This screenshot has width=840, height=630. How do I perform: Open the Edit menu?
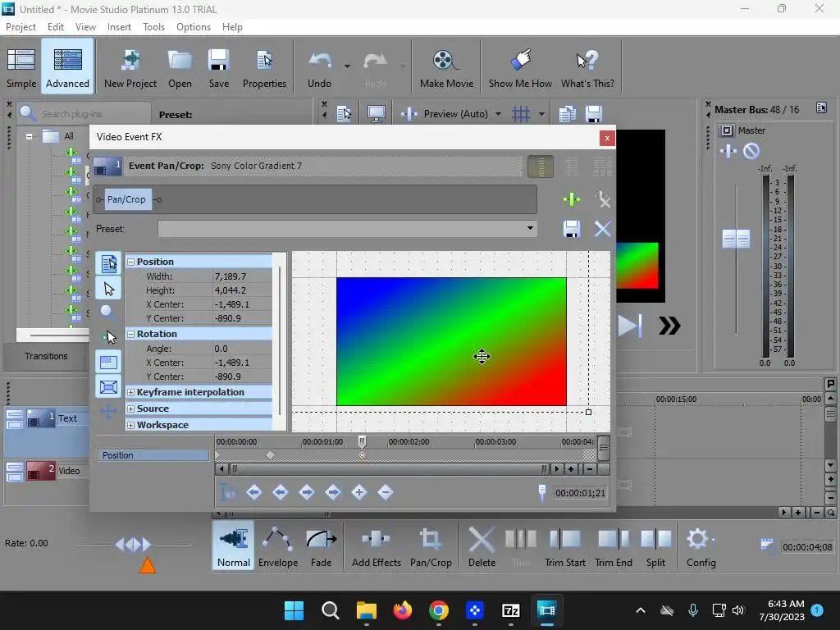tap(55, 27)
